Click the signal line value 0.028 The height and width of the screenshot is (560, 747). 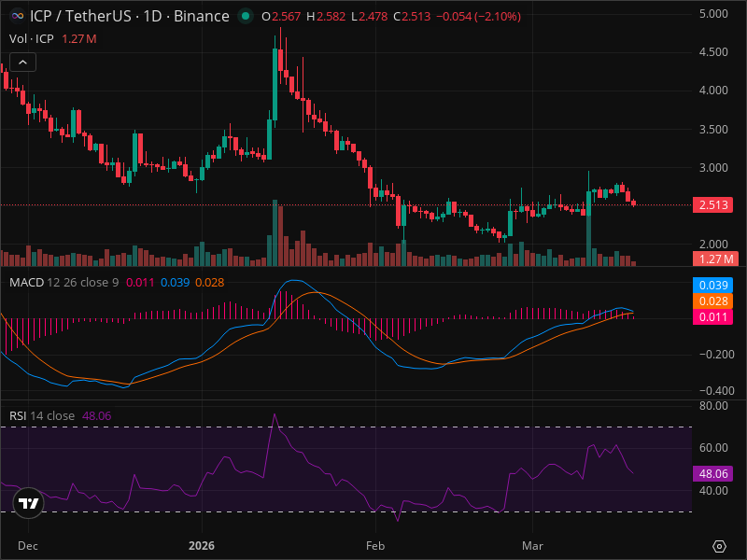[x=209, y=283]
